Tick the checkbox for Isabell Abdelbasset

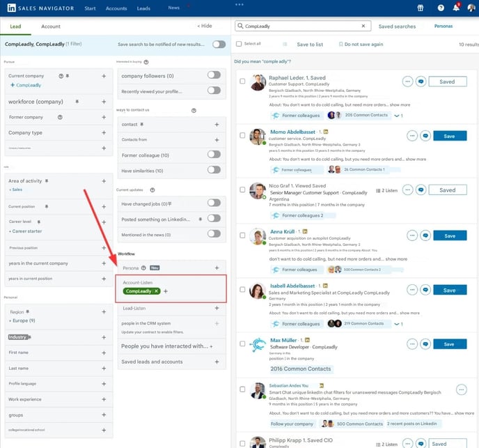[242, 290]
